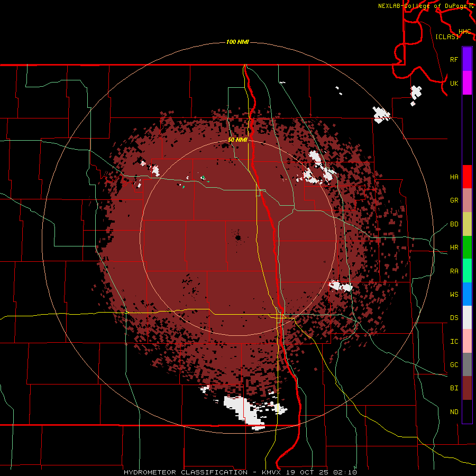Click the BD legend label
Image resolution: width=476 pixels, height=476 pixels.
[454, 224]
